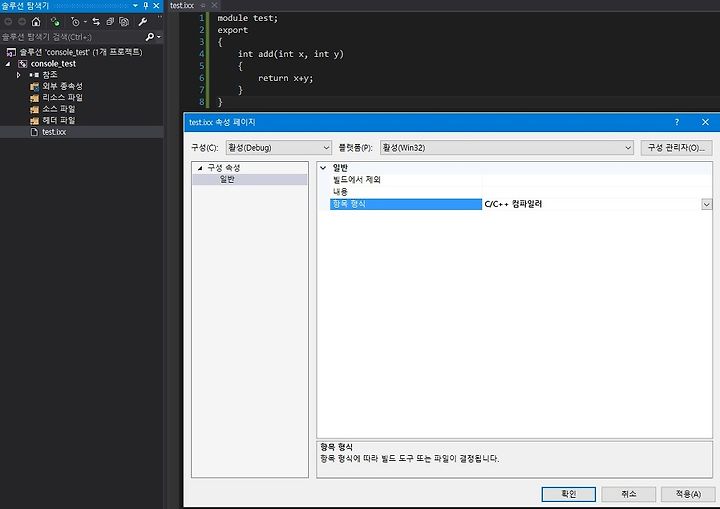Viewport: 720px width, 509px height.
Task: Select the 참조 tree item
Action: 50,74
